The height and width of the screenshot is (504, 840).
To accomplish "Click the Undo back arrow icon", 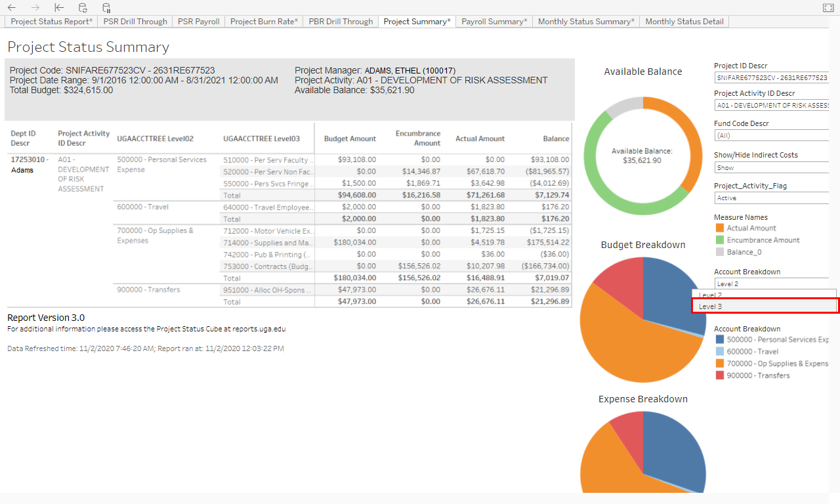I will coord(12,8).
